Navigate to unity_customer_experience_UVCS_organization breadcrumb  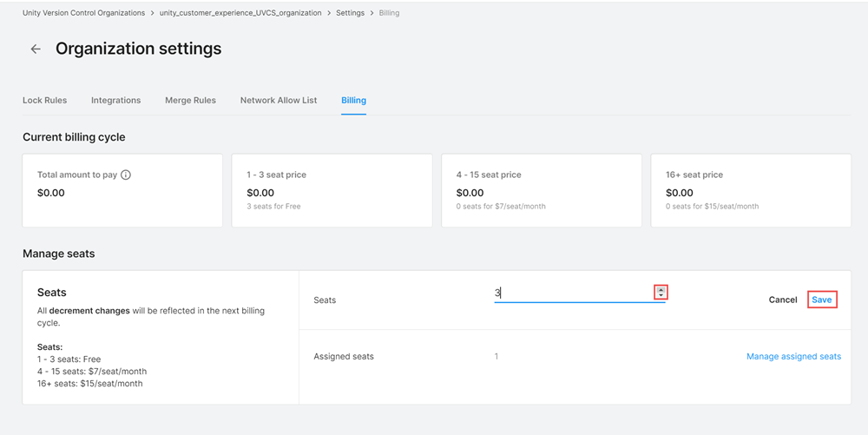(x=240, y=13)
